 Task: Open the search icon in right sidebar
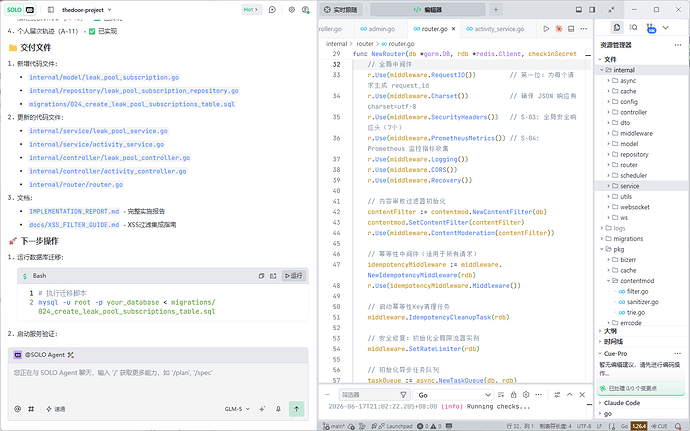634,27
